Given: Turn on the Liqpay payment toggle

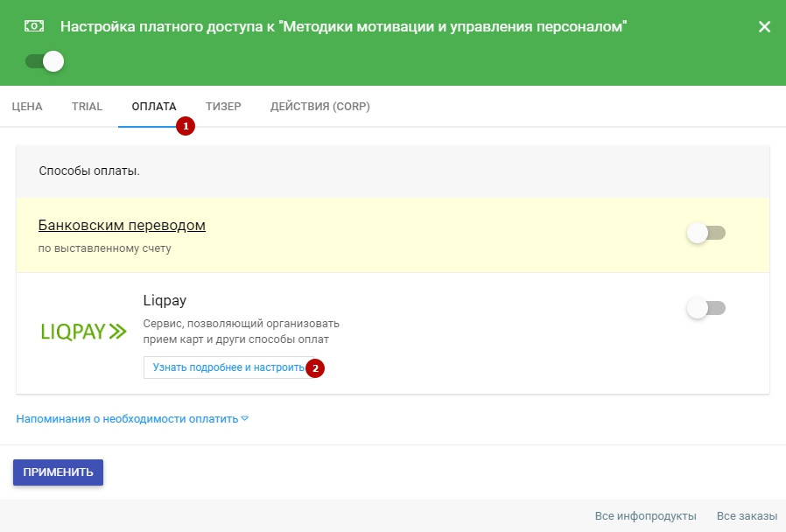Looking at the screenshot, I should click(706, 308).
